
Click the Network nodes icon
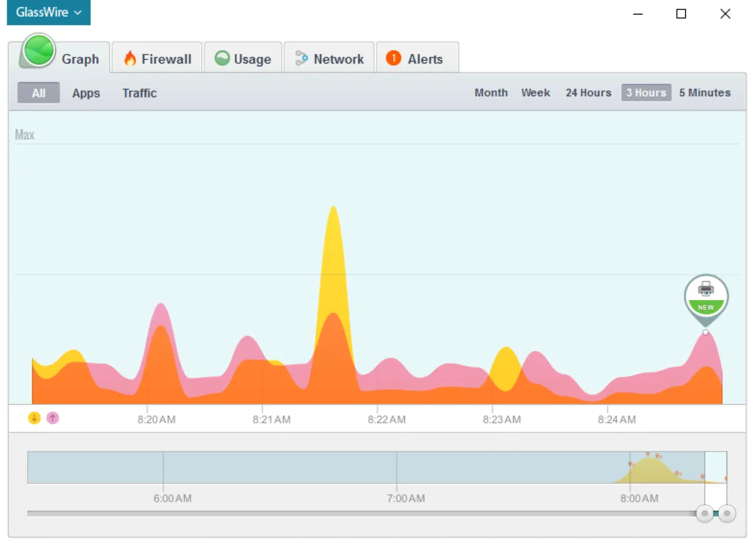[x=302, y=59]
